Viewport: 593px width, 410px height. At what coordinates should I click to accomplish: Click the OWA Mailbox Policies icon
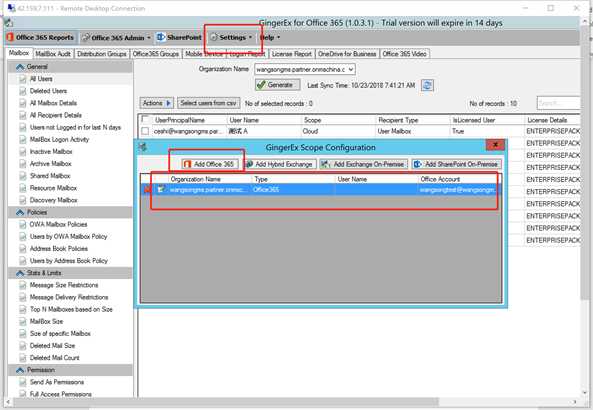pyautogui.click(x=23, y=224)
